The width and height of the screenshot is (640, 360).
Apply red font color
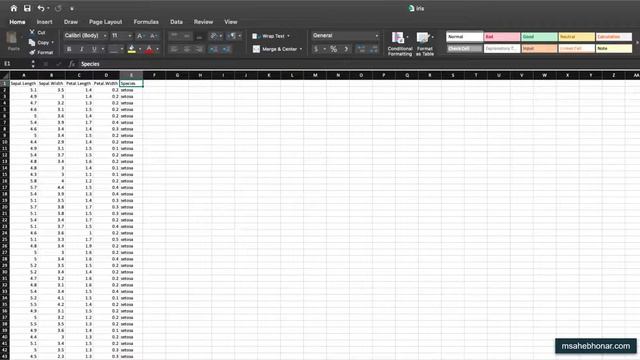click(x=149, y=49)
